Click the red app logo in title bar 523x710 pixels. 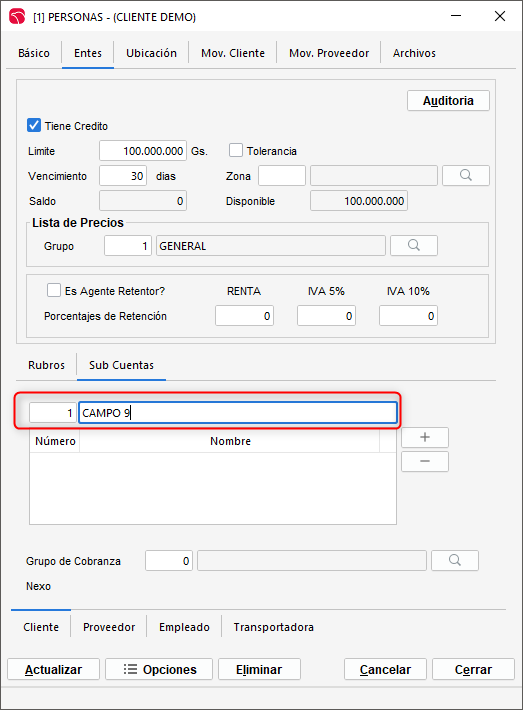tap(17, 17)
